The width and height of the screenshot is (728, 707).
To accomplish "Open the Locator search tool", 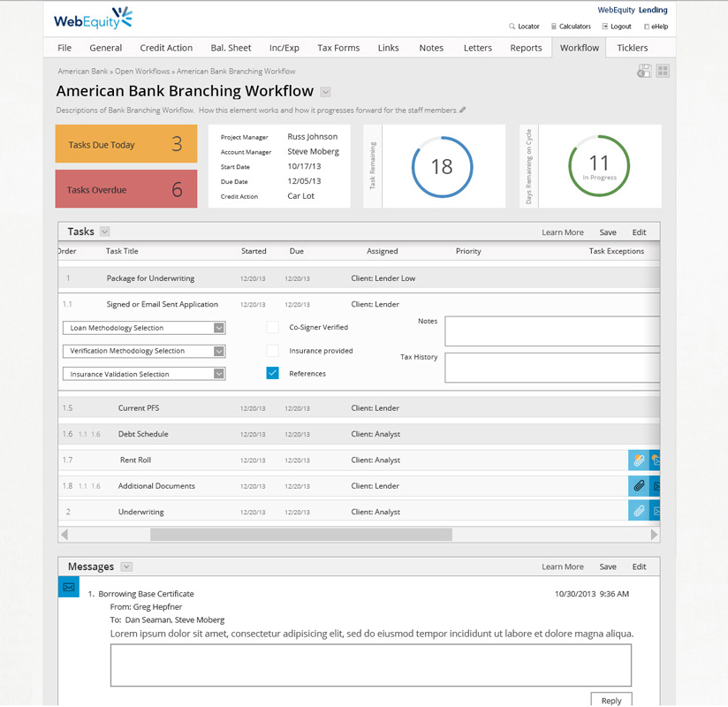I will tap(524, 27).
